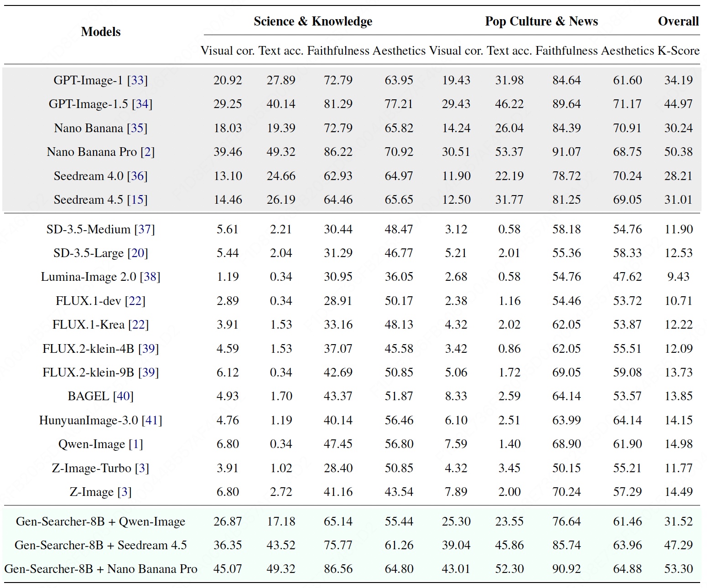This screenshot has height=588, width=707.
Task: Click K-Score 14.49 in the Z-Image row
Action: 678,492
